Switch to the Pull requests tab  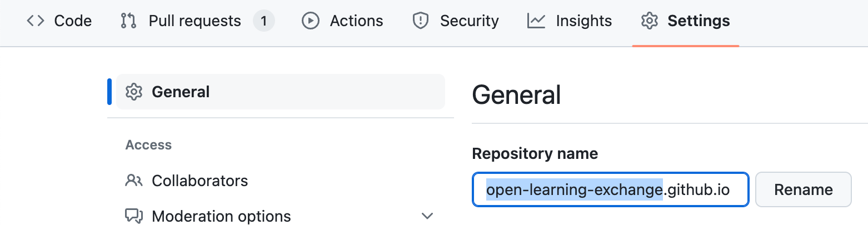194,21
